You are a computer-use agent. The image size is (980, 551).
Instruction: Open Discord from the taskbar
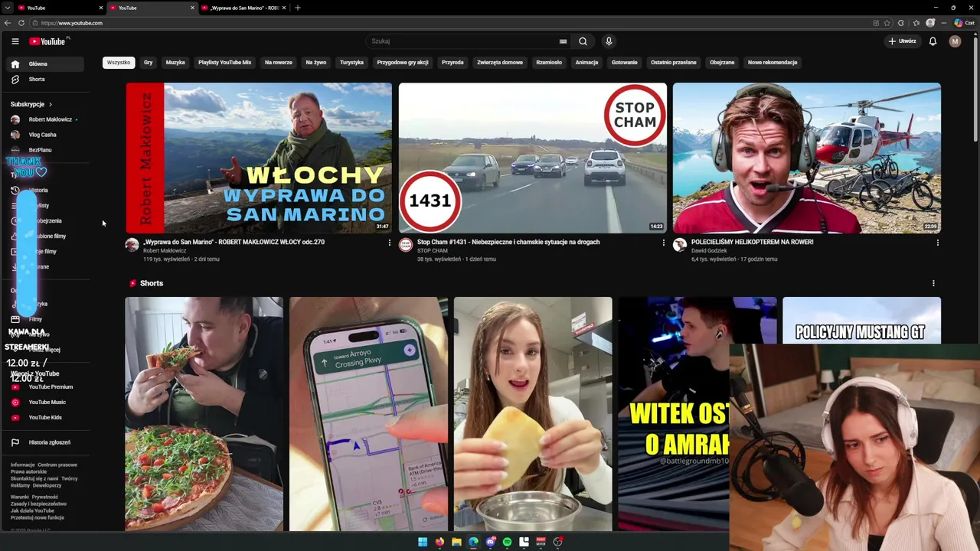(490, 542)
